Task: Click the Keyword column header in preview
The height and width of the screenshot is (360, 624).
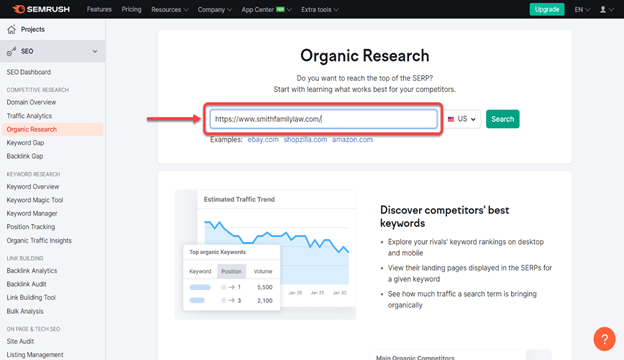Action: (200, 271)
